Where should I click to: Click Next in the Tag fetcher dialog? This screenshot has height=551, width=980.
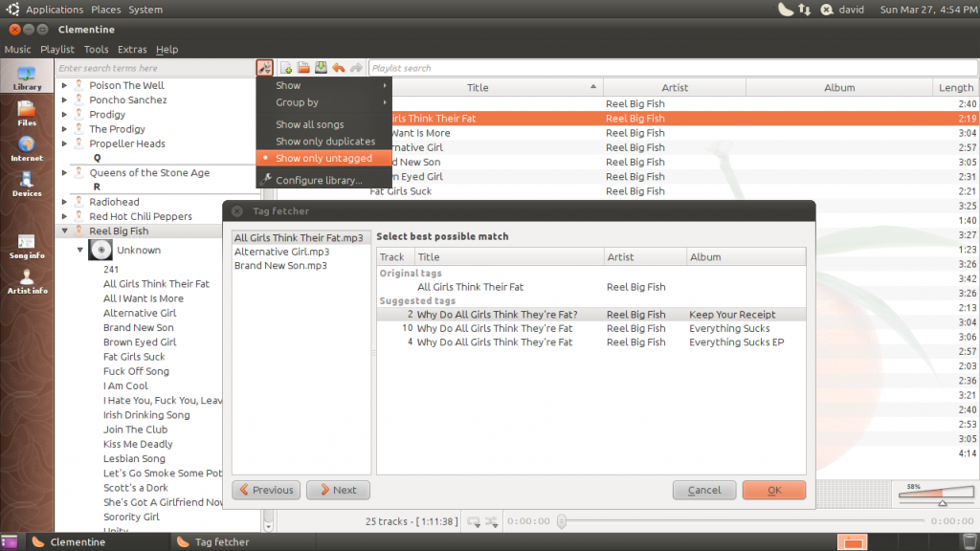click(x=338, y=490)
